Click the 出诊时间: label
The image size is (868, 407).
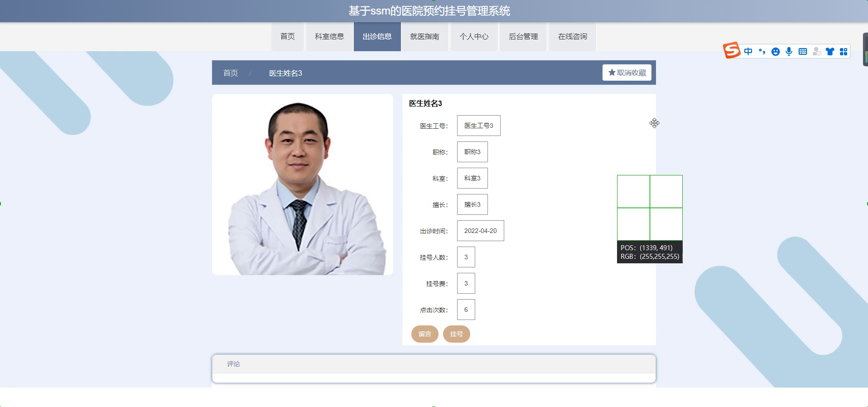pos(434,231)
